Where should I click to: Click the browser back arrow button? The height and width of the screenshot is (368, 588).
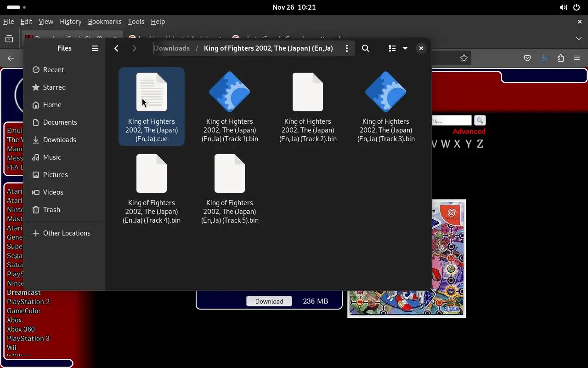[11, 58]
